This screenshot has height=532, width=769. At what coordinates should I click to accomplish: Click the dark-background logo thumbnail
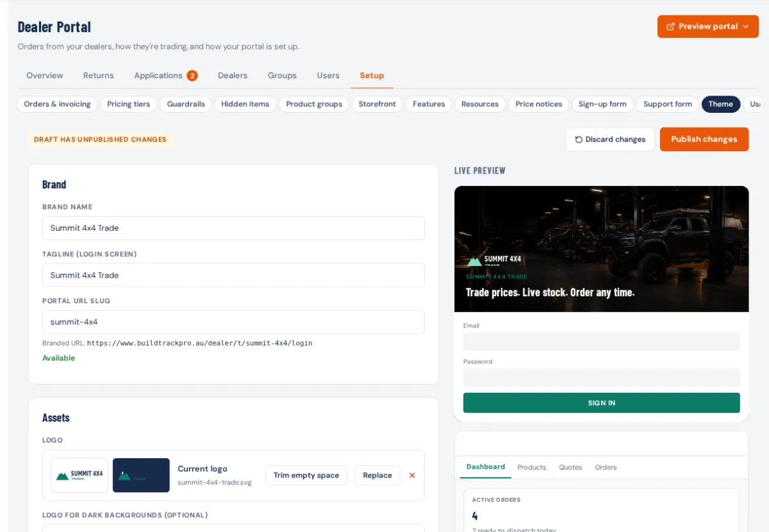(141, 475)
